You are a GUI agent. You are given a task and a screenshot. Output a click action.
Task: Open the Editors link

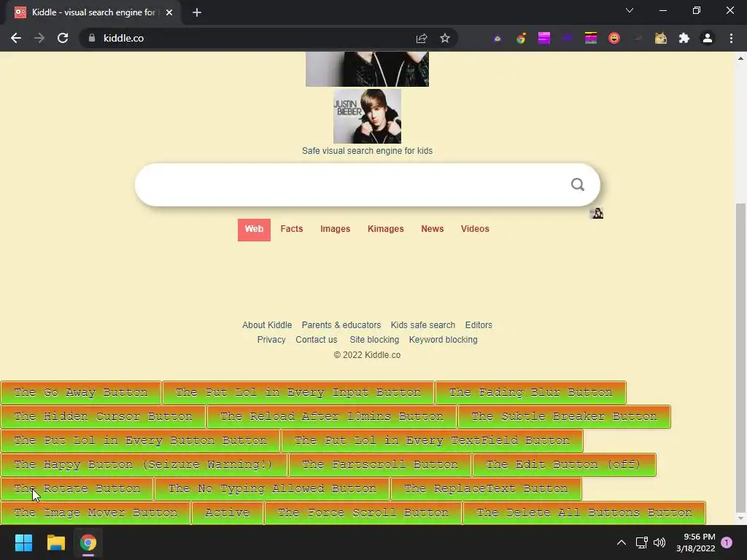(479, 325)
